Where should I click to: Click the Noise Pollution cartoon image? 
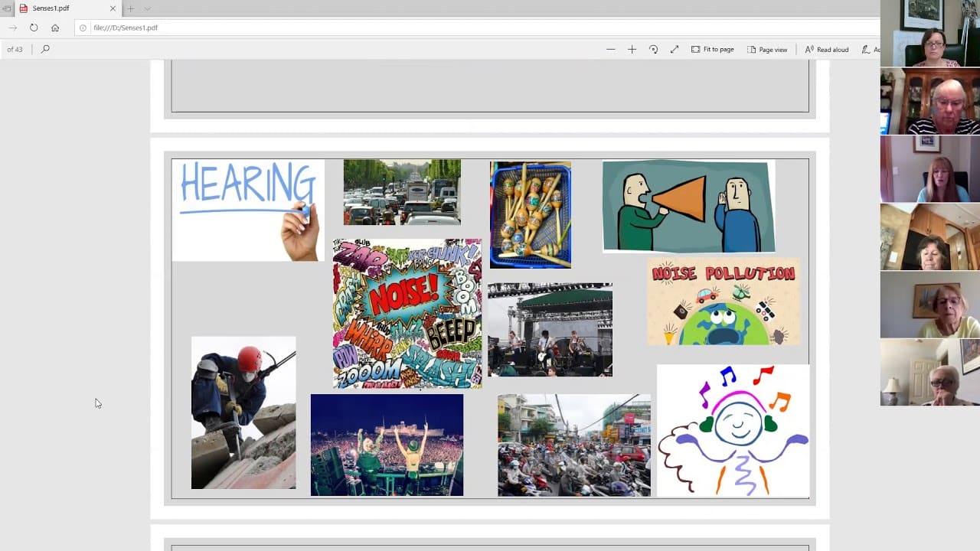coord(723,301)
